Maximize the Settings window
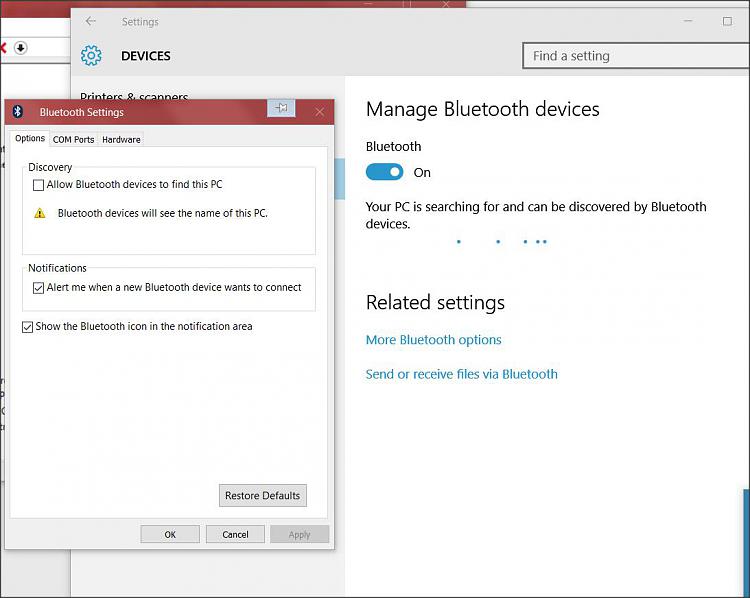750x598 pixels. [x=727, y=22]
